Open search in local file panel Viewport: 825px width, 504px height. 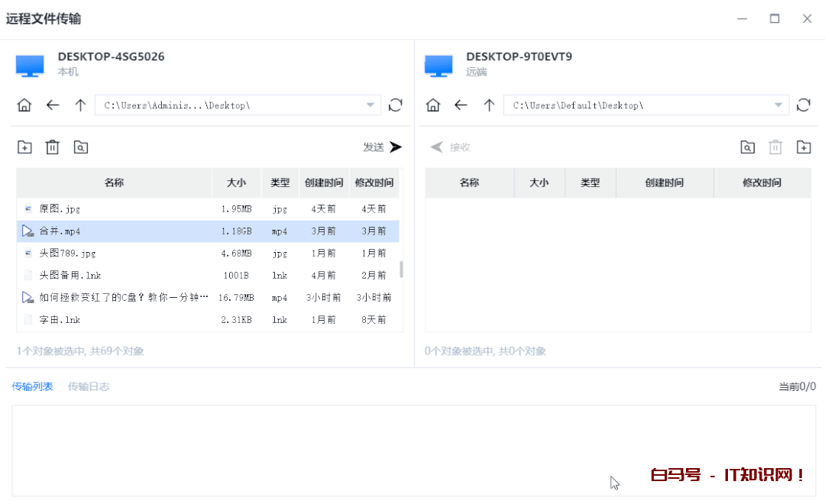click(81, 147)
